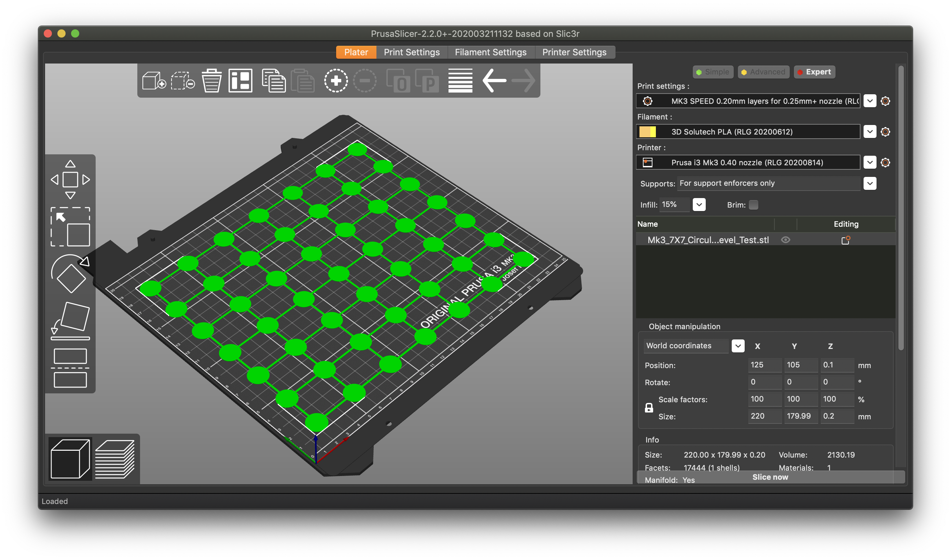Viewport: 951px width, 560px height.
Task: Enable the Brim checkbox
Action: (x=753, y=205)
